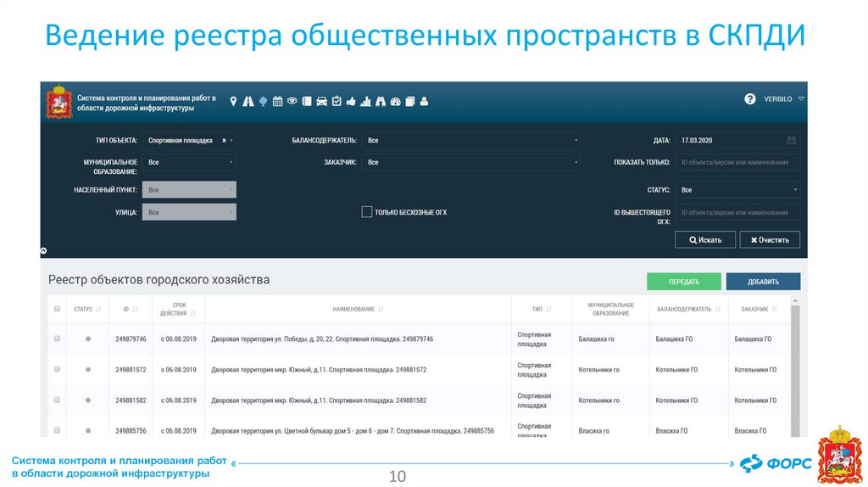
Task: Open the Заказчик filter dropdown
Action: coord(471,162)
